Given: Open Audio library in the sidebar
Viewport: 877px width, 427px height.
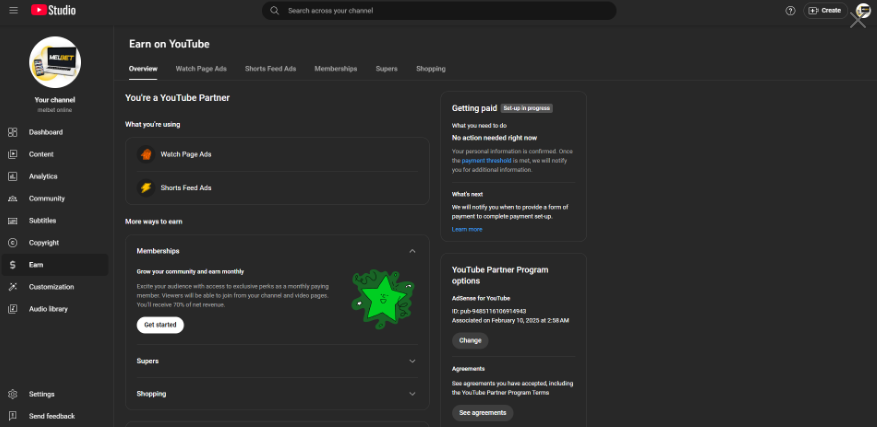Looking at the screenshot, I should [55, 309].
